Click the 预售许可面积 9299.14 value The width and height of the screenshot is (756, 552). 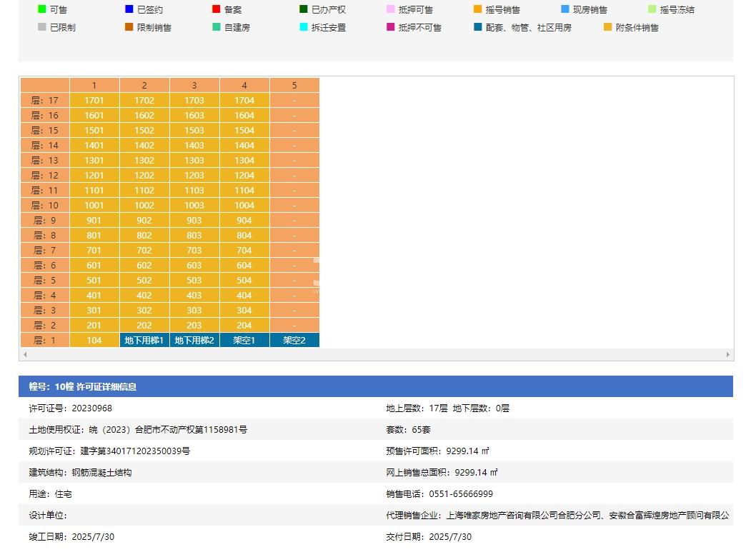coord(468,451)
